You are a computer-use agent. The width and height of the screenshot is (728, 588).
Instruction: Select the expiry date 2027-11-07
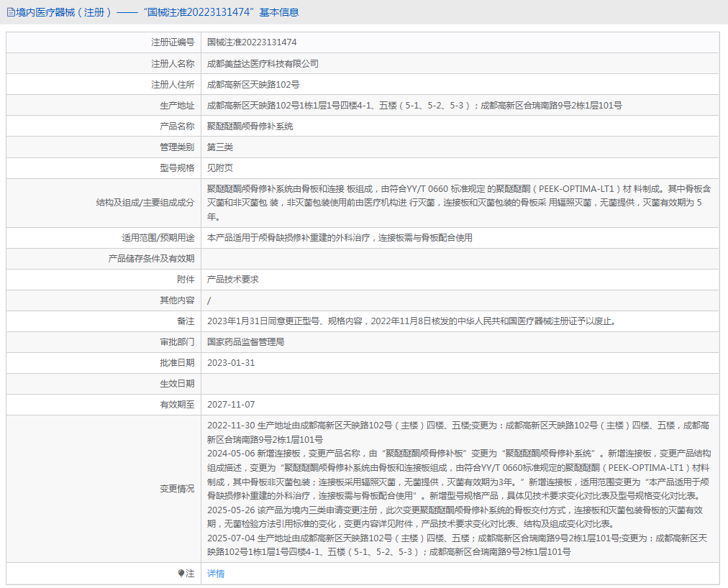pyautogui.click(x=231, y=405)
